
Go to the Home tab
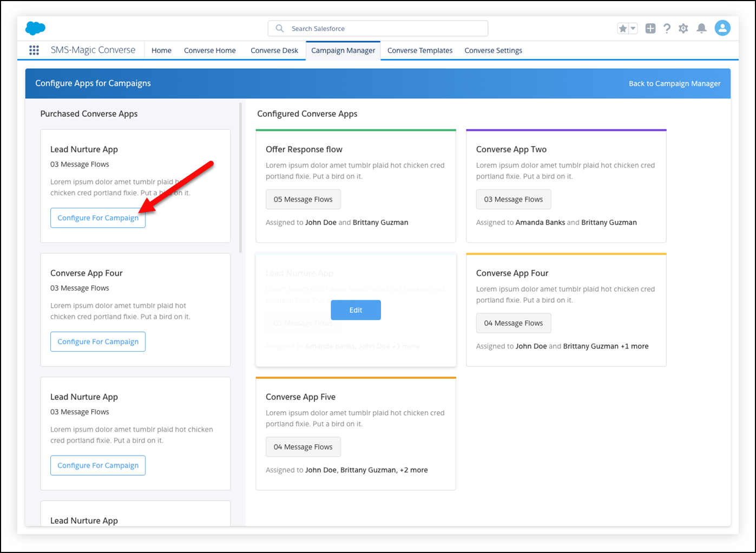pyautogui.click(x=161, y=50)
